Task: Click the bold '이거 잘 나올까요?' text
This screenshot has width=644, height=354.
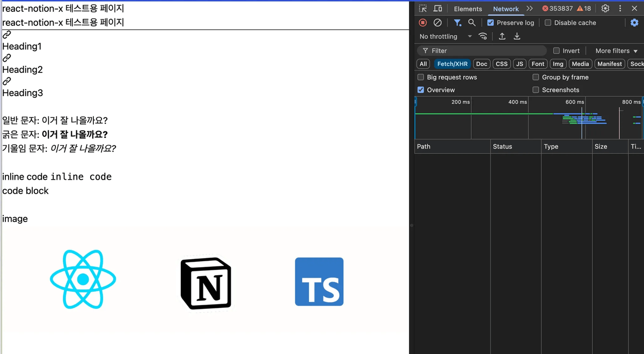Action: click(75, 135)
